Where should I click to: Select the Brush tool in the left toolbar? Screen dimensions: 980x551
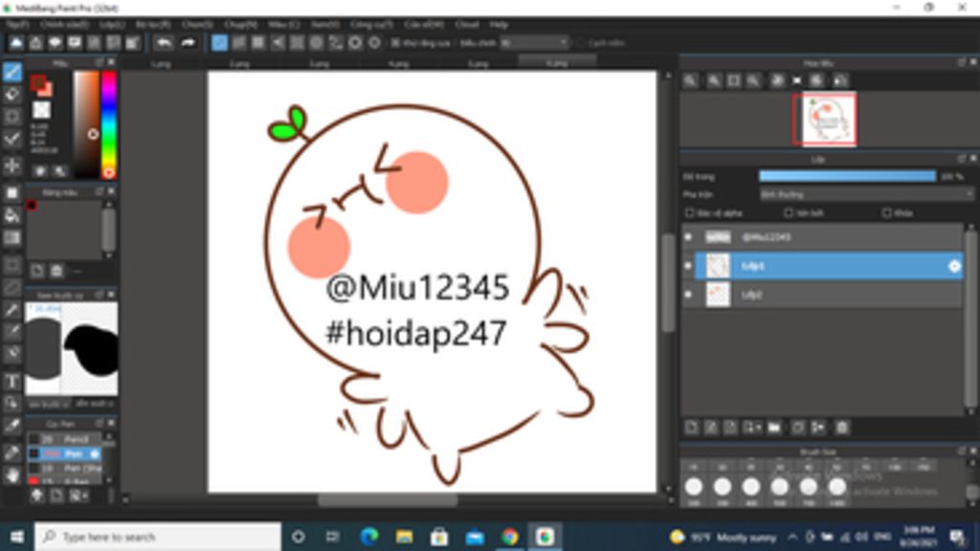tap(11, 72)
